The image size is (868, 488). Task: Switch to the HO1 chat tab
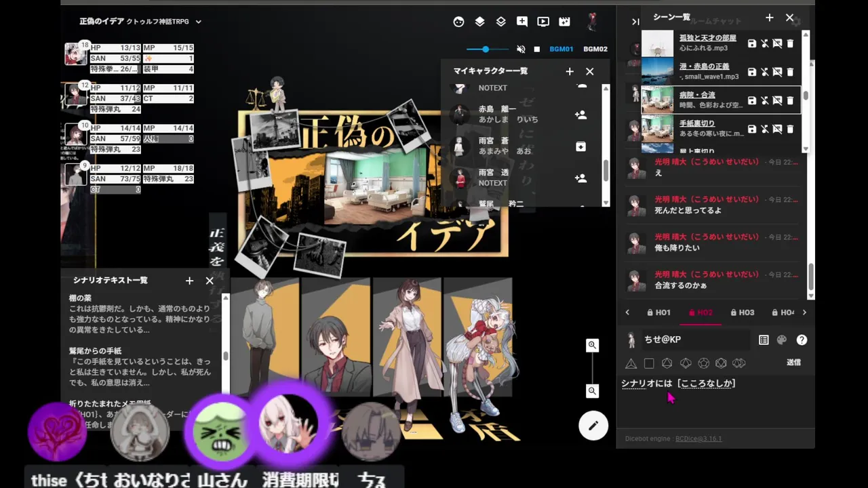pyautogui.click(x=658, y=312)
